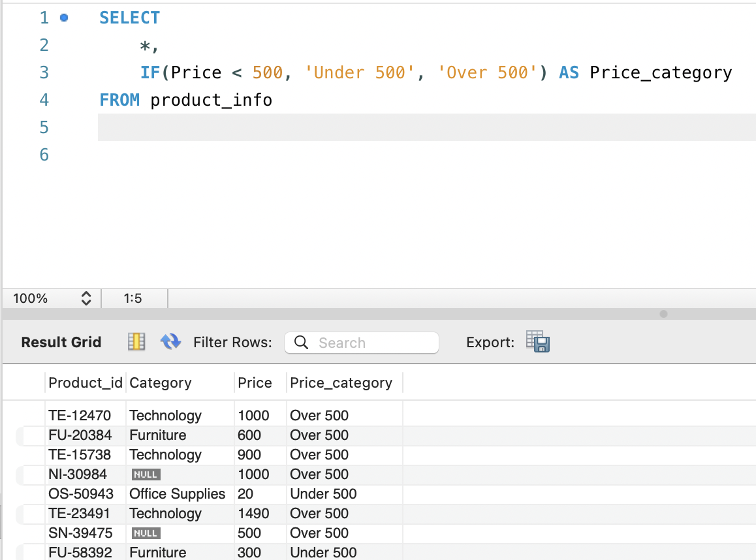
Task: Place cursor on SELECT keyword line 1
Action: 130,18
